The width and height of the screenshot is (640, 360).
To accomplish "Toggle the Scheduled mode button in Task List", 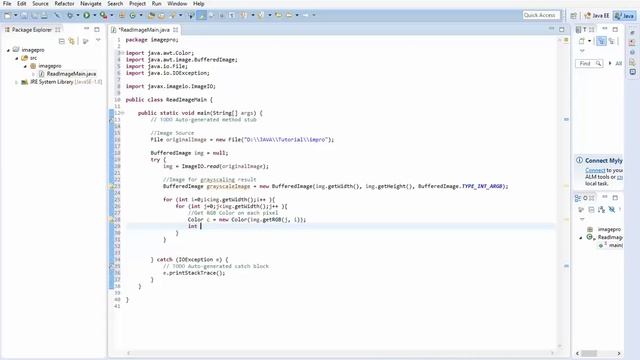I will click(x=611, y=41).
